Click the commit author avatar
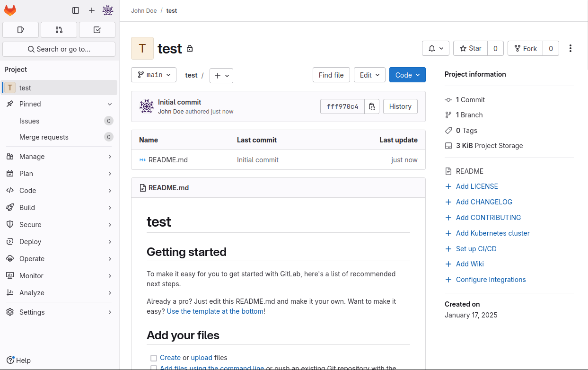588x370 pixels. (147, 106)
